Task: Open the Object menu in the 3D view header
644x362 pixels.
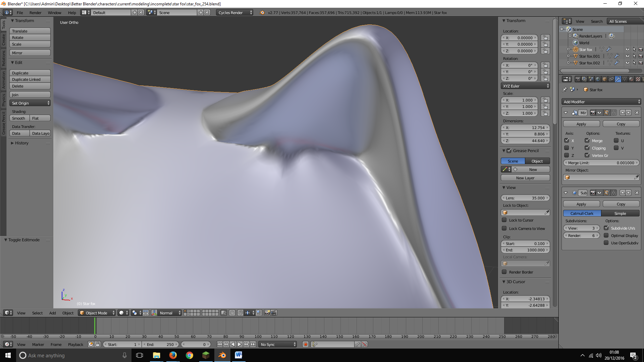Action: coord(68,313)
